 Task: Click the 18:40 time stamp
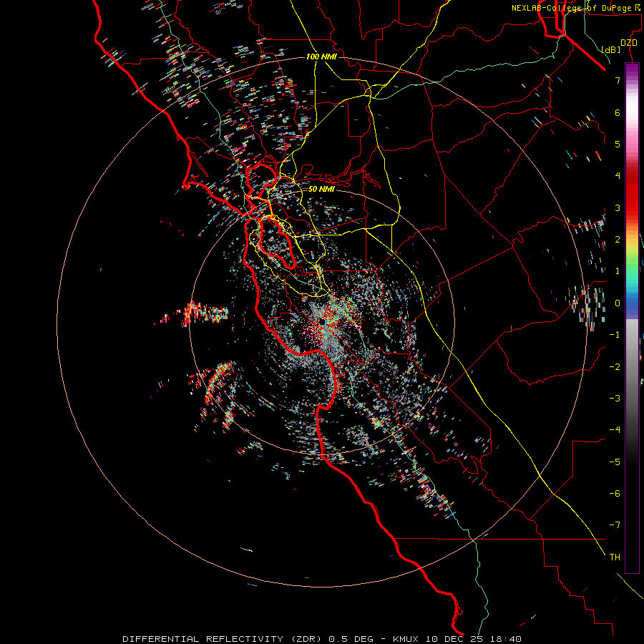pyautogui.click(x=506, y=639)
